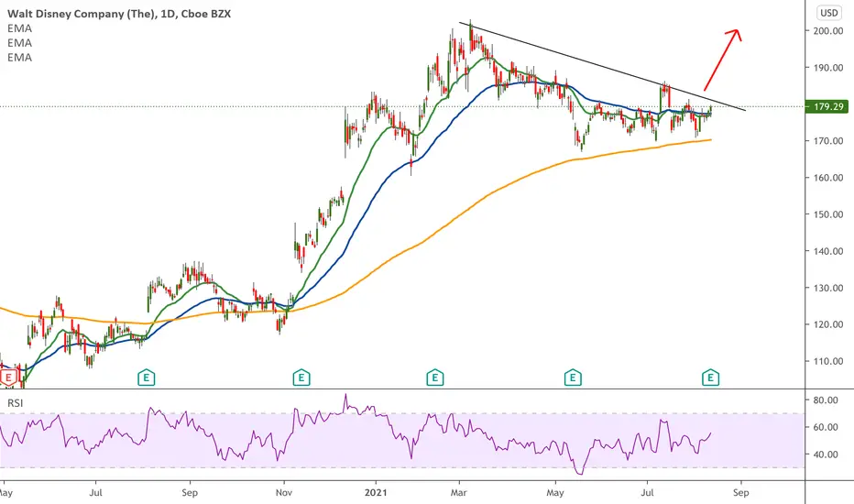Click the current price label 179.29

[x=827, y=107]
